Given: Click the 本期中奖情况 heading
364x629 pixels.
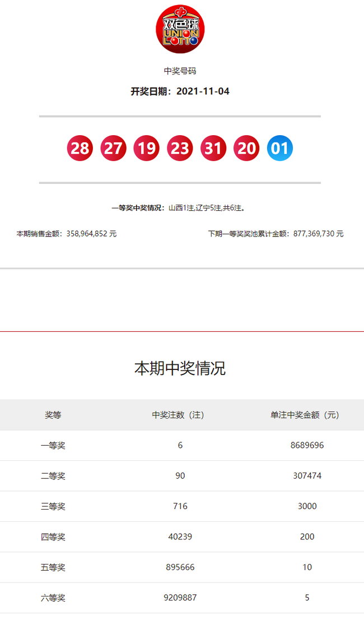Looking at the screenshot, I should tap(180, 368).
